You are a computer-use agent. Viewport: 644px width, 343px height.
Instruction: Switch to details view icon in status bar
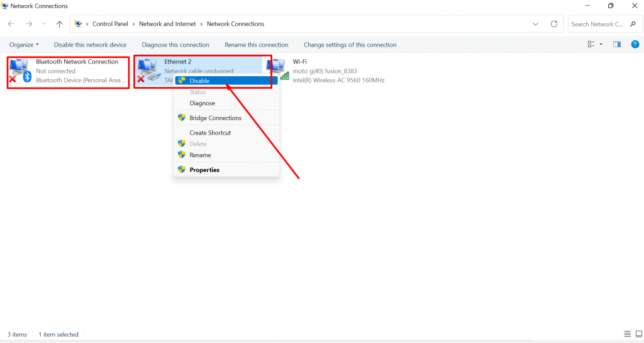[x=627, y=334]
